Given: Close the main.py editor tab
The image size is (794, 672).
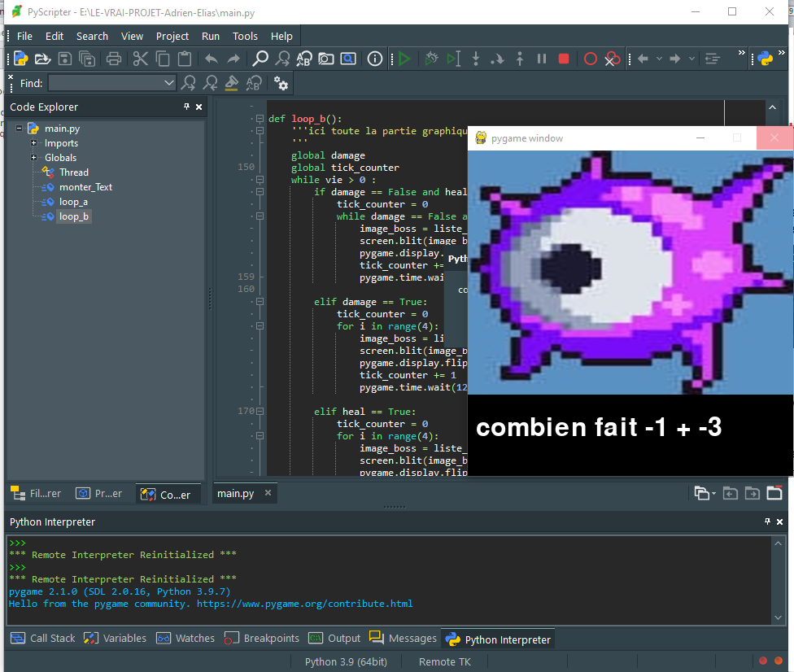Looking at the screenshot, I should 269,493.
